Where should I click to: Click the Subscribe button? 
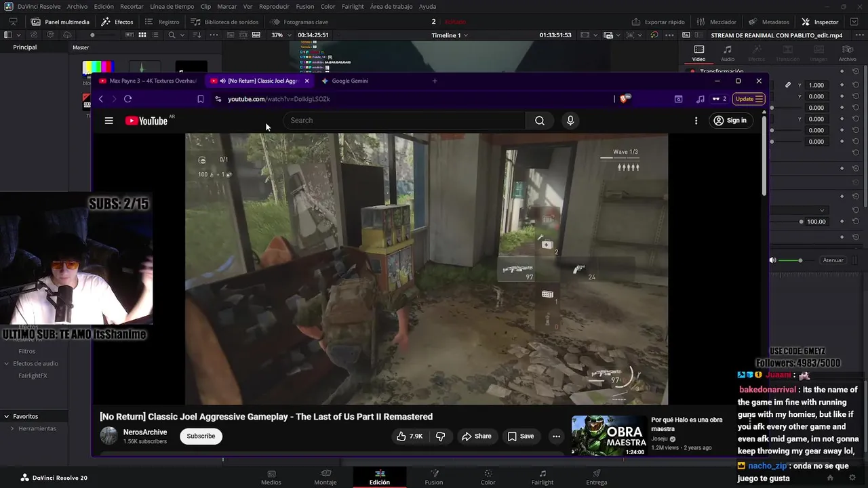tap(201, 436)
